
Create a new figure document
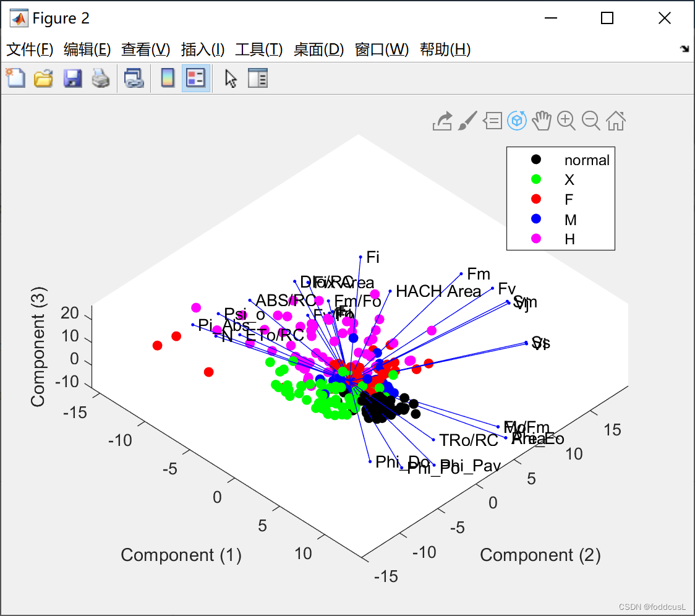click(15, 78)
